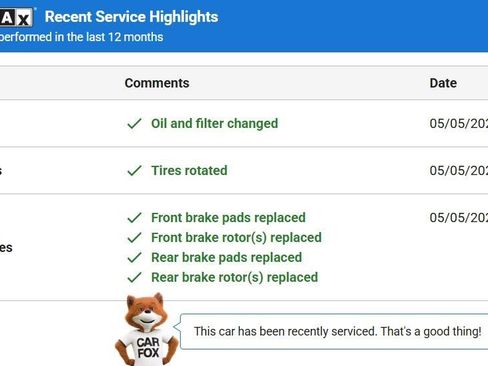The height and width of the screenshot is (366, 488).
Task: Click the Date column header
Action: click(x=443, y=83)
